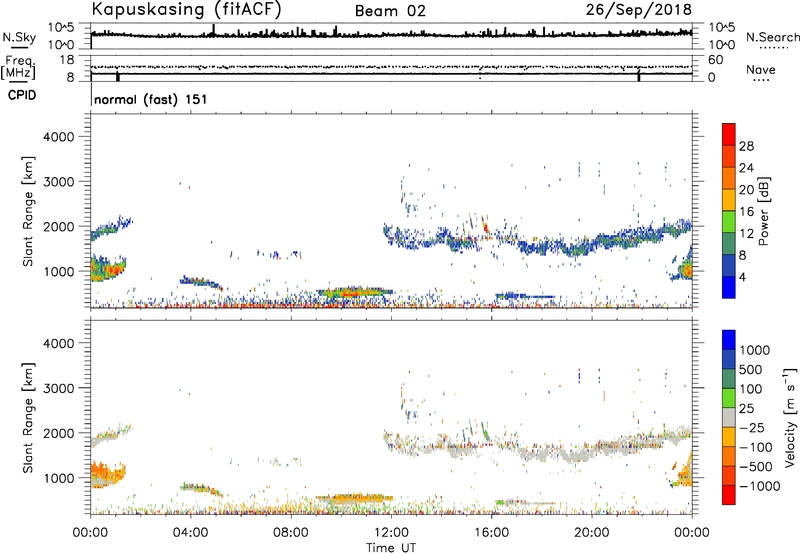Click the 'N.Sky' legend label
Viewport: 800px width, 554px height.
click(x=19, y=37)
